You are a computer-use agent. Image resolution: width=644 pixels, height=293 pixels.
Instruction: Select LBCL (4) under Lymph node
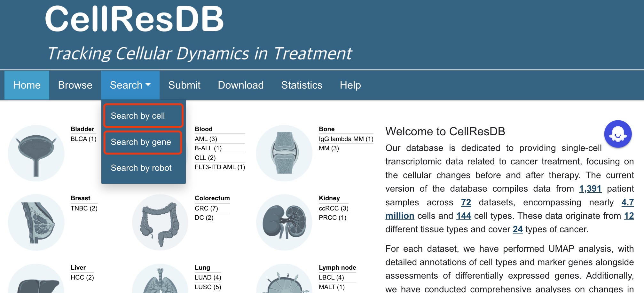point(331,277)
